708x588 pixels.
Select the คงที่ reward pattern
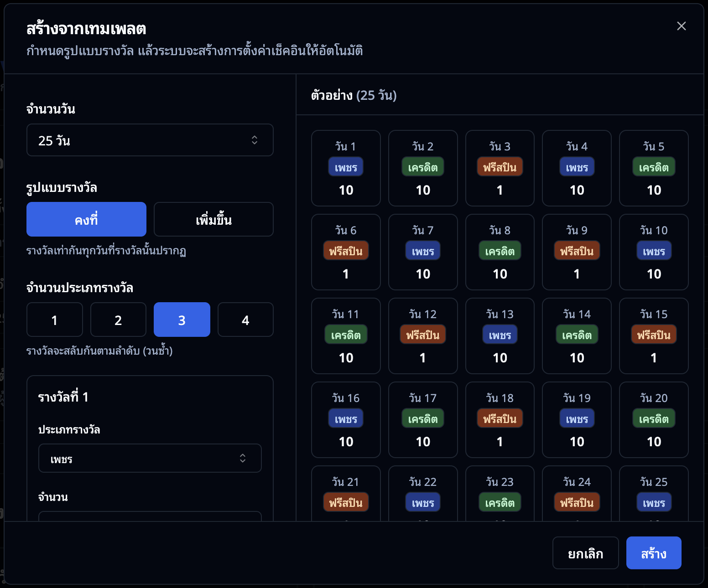tap(86, 219)
